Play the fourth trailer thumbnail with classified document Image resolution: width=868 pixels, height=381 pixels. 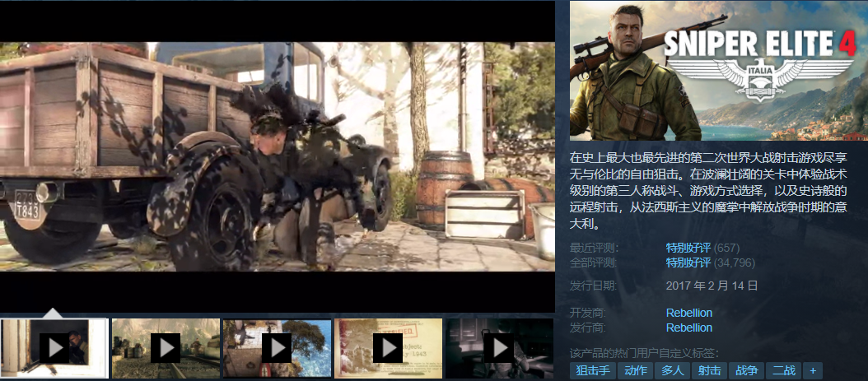click(388, 348)
